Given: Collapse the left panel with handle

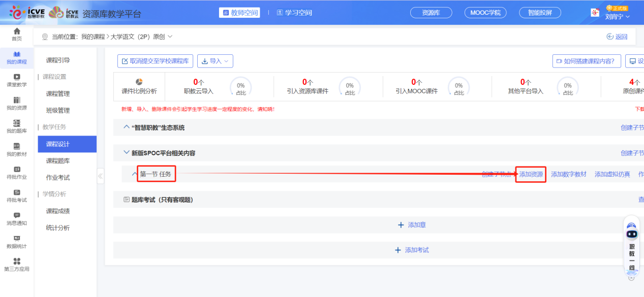Looking at the screenshot, I should [100, 176].
